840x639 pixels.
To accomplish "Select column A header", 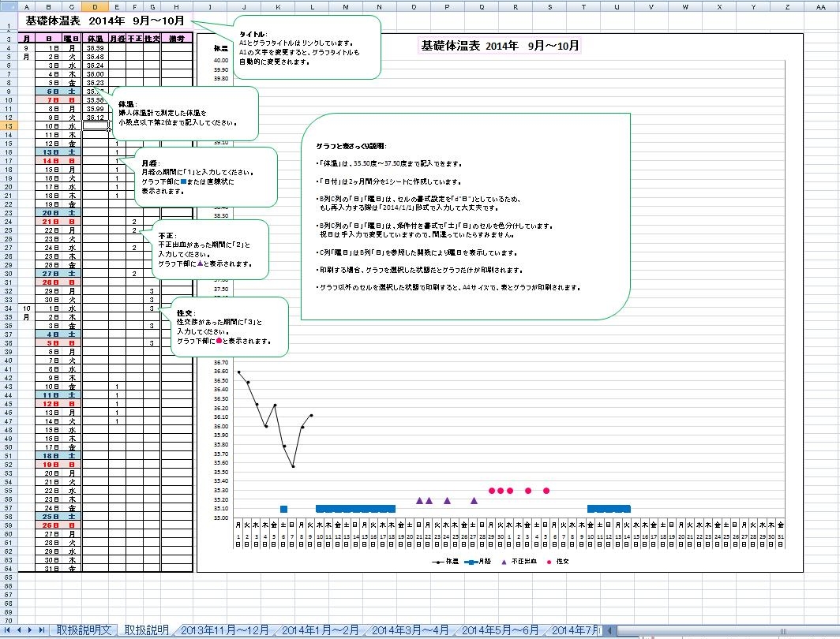I will (x=26, y=7).
